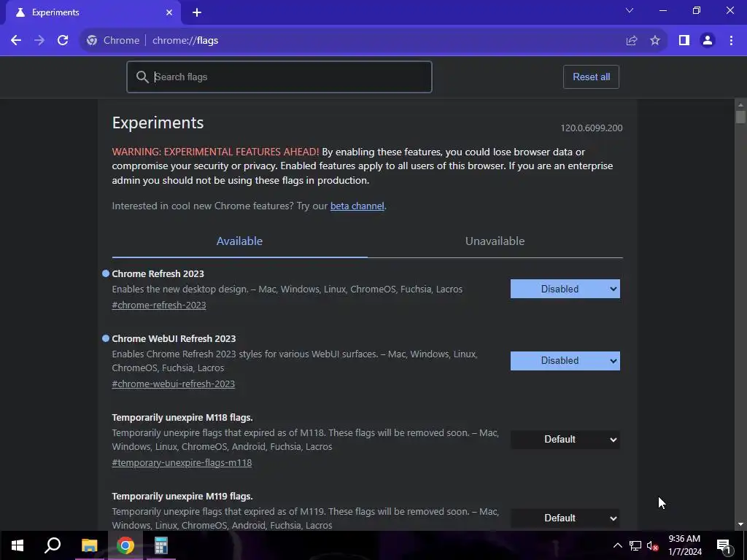Image resolution: width=747 pixels, height=560 pixels.
Task: Bookmark this page with the star icon
Action: tap(655, 41)
